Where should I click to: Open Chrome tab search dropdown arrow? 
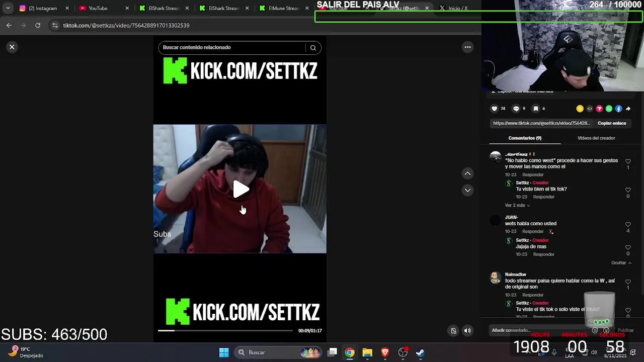click(8, 9)
